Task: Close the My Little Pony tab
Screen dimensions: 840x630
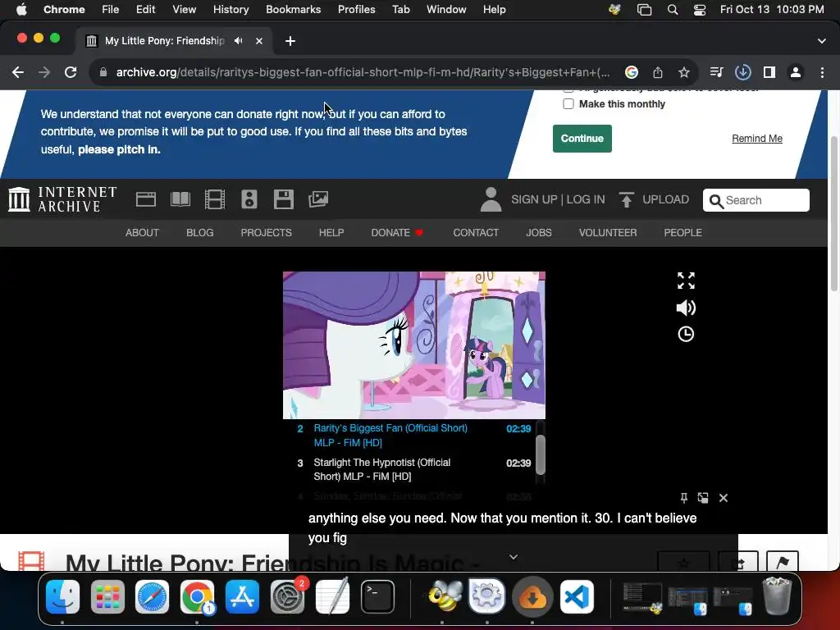Action: pos(259,41)
